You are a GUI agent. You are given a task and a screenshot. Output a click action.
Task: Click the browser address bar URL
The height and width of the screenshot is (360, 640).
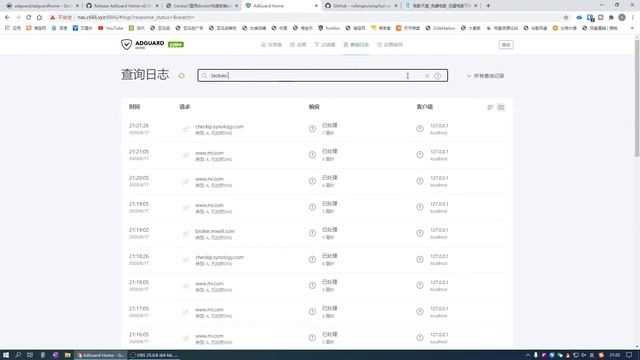136,18
